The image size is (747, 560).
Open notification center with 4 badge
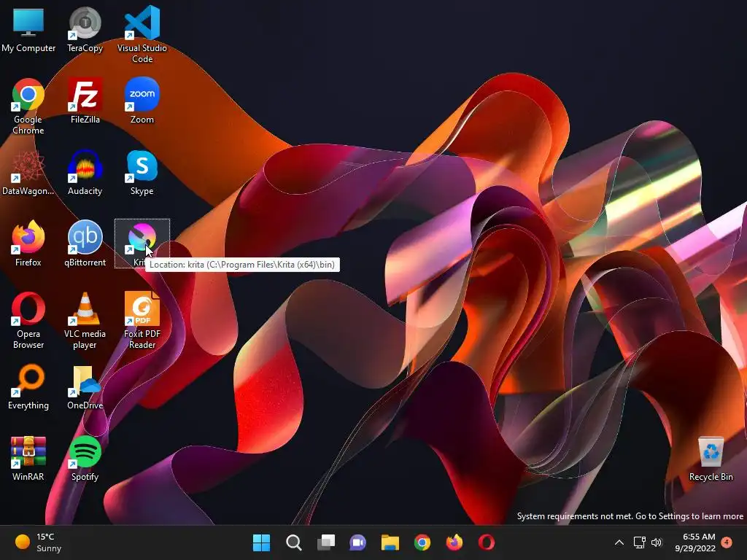727,542
